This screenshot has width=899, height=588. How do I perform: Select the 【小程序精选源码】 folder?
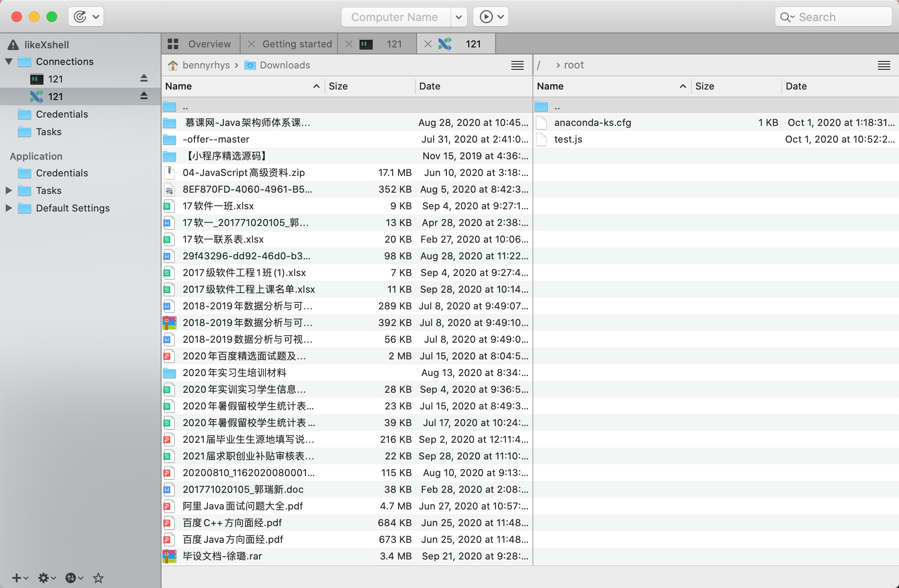click(347, 156)
